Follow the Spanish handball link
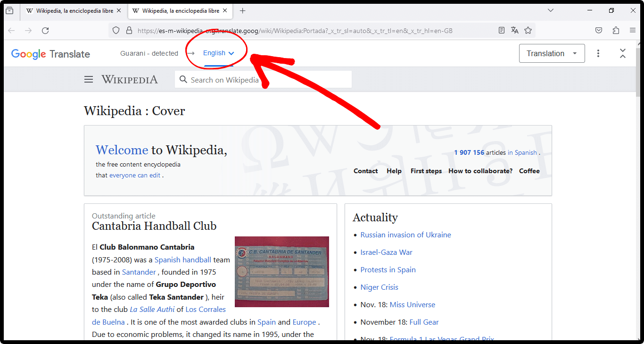The width and height of the screenshot is (644, 344). click(x=183, y=260)
